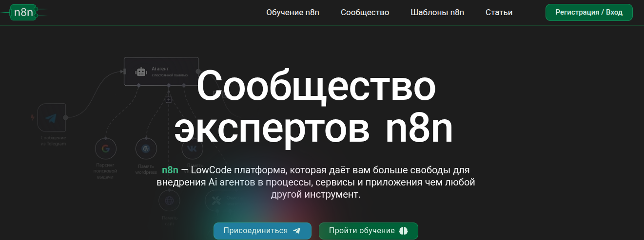
Task: Click the WordPress memory node icon
Action: coord(146,148)
